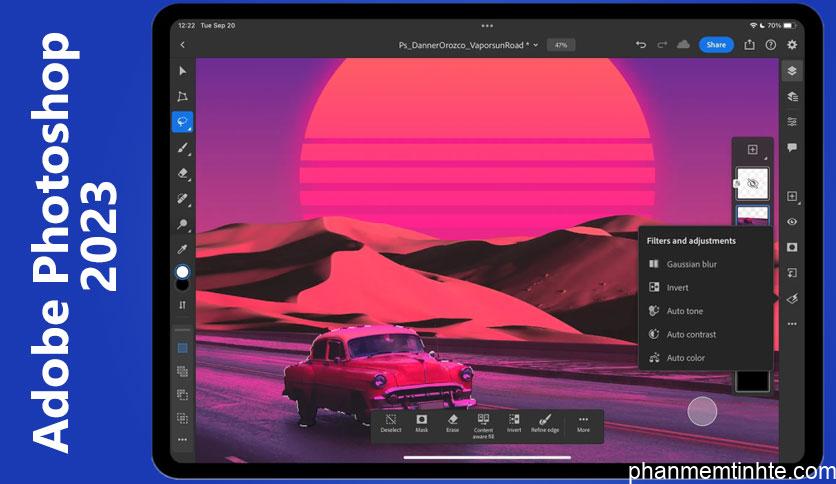Choose the subtract from selection mode
This screenshot has width=836, height=484.
click(x=182, y=395)
